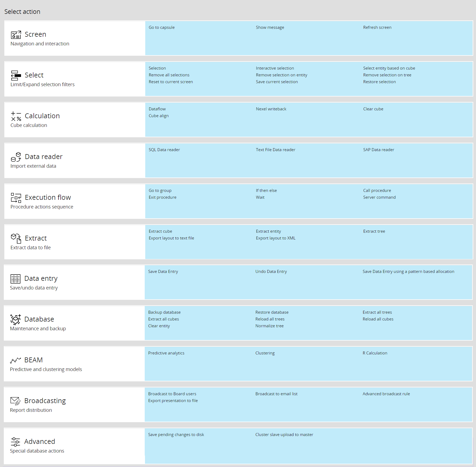476x467 pixels.
Task: Click the Extract category icon
Action: [x=16, y=238]
